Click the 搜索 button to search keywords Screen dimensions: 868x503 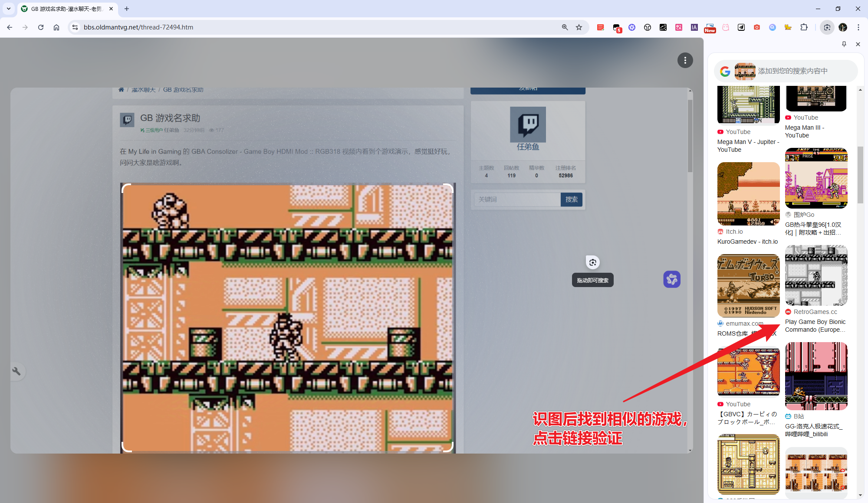pyautogui.click(x=570, y=199)
